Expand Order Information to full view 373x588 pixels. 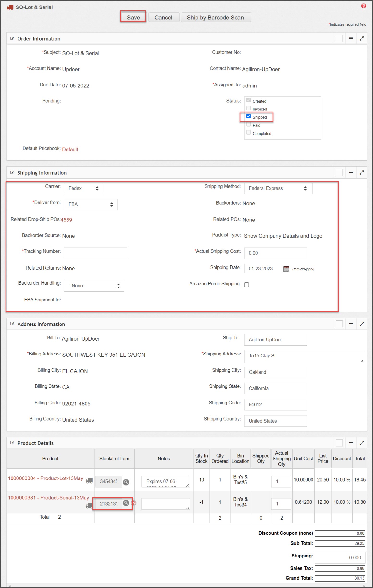(x=361, y=38)
